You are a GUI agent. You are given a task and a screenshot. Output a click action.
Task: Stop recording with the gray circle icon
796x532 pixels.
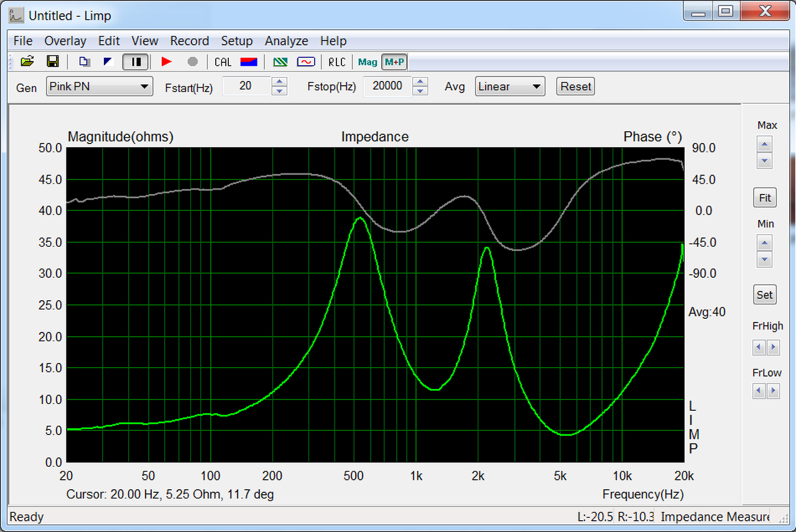(193, 62)
